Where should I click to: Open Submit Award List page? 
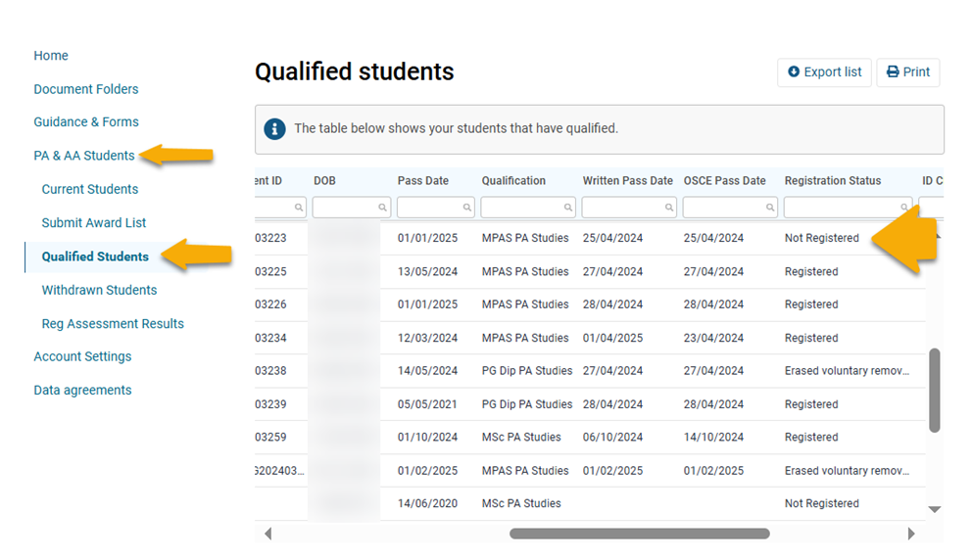94,222
